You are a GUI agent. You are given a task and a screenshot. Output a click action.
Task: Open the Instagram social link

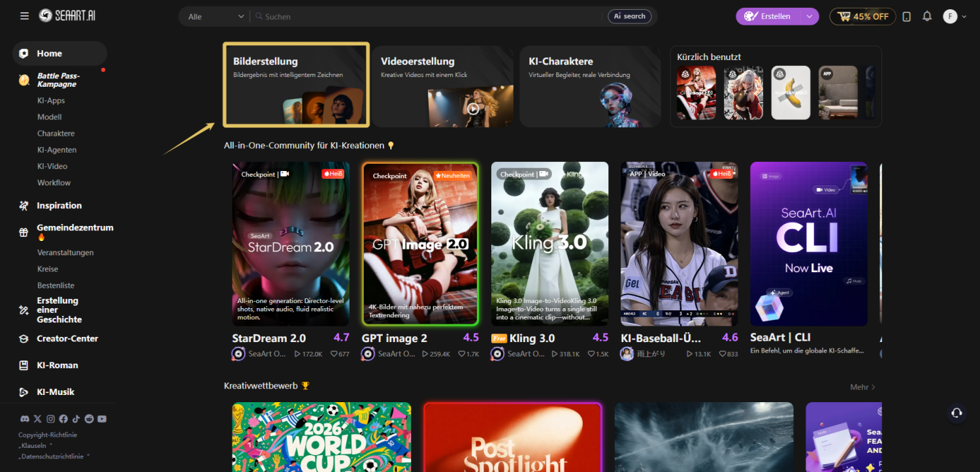pyautogui.click(x=50, y=418)
